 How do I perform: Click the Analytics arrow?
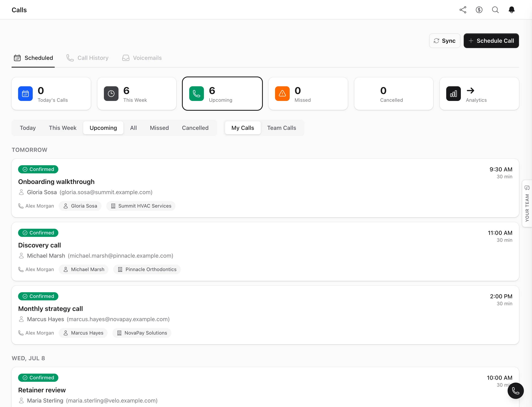point(470,91)
